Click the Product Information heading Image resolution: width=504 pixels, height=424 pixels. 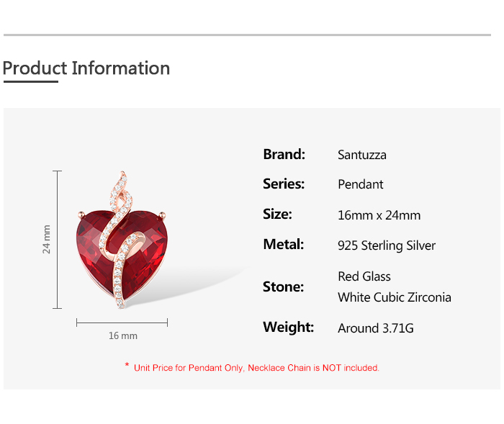coord(86,68)
